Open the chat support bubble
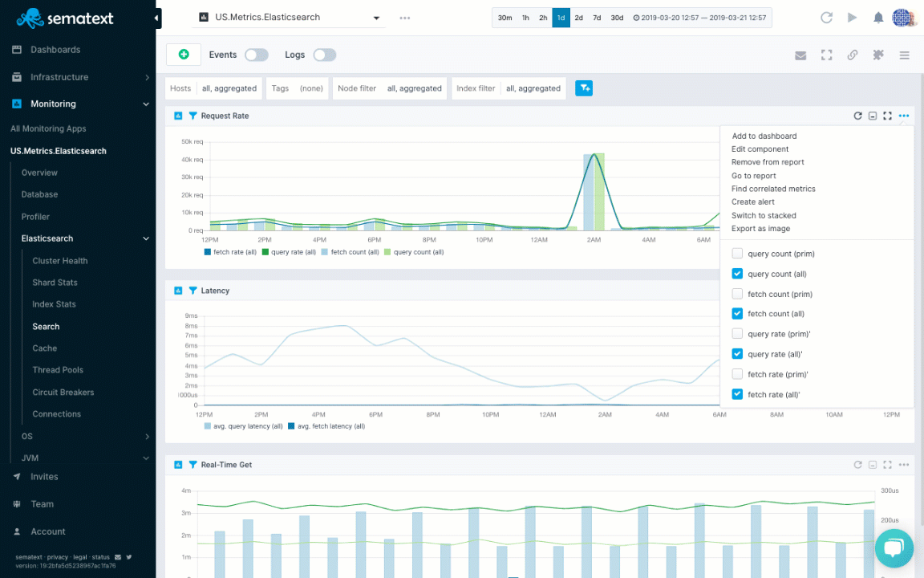Image resolution: width=924 pixels, height=578 pixels. [x=894, y=547]
